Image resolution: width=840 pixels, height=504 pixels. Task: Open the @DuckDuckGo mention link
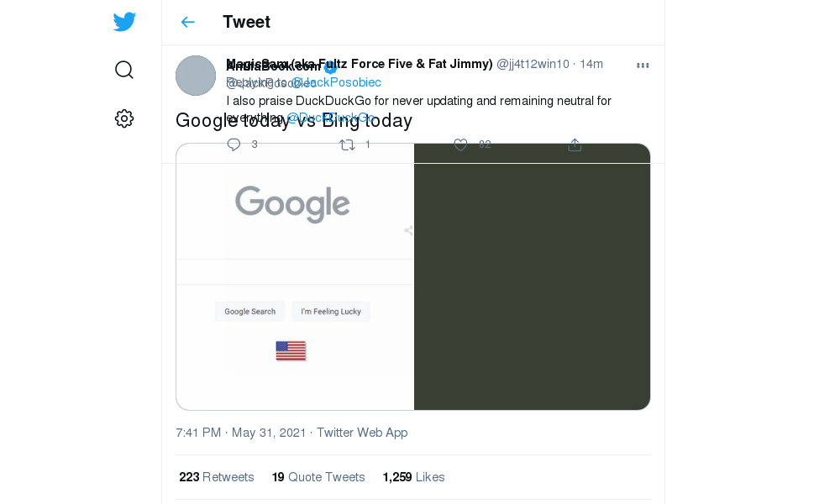pos(330,118)
